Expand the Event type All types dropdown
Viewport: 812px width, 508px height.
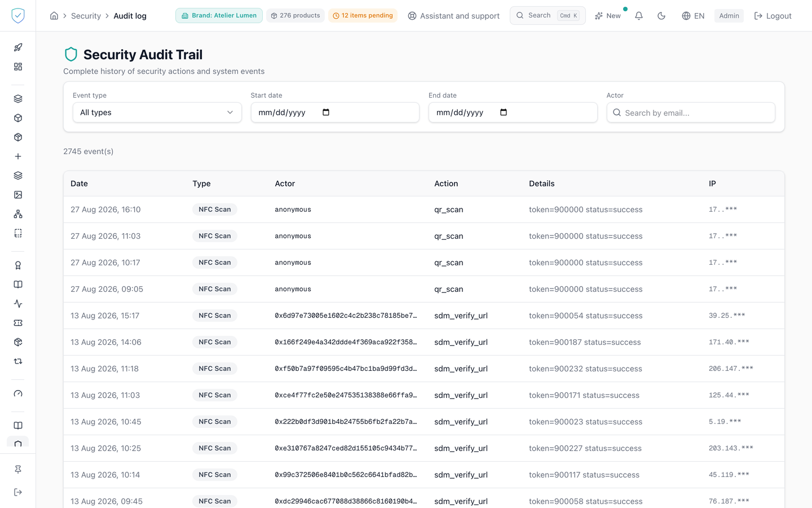tap(157, 112)
